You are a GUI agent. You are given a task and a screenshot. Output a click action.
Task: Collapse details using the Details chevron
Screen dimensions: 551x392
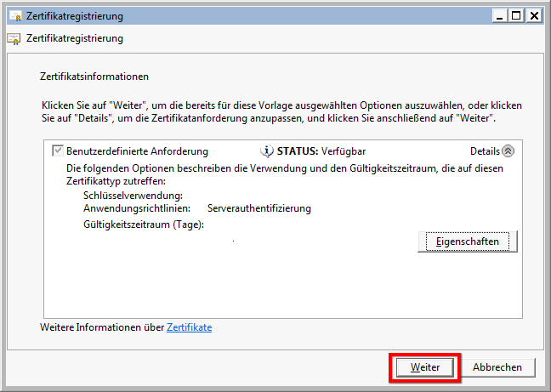click(x=508, y=151)
